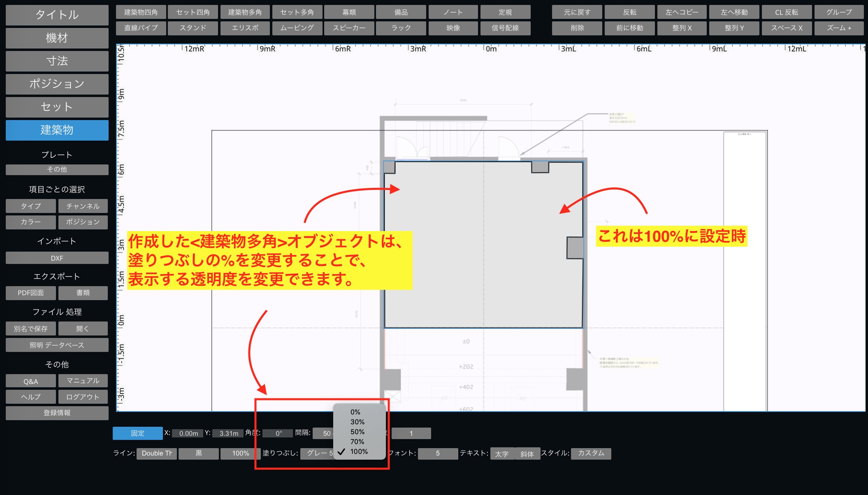Screen dimensions: 868x495
Task: Delete selection with 削除
Action: (577, 28)
